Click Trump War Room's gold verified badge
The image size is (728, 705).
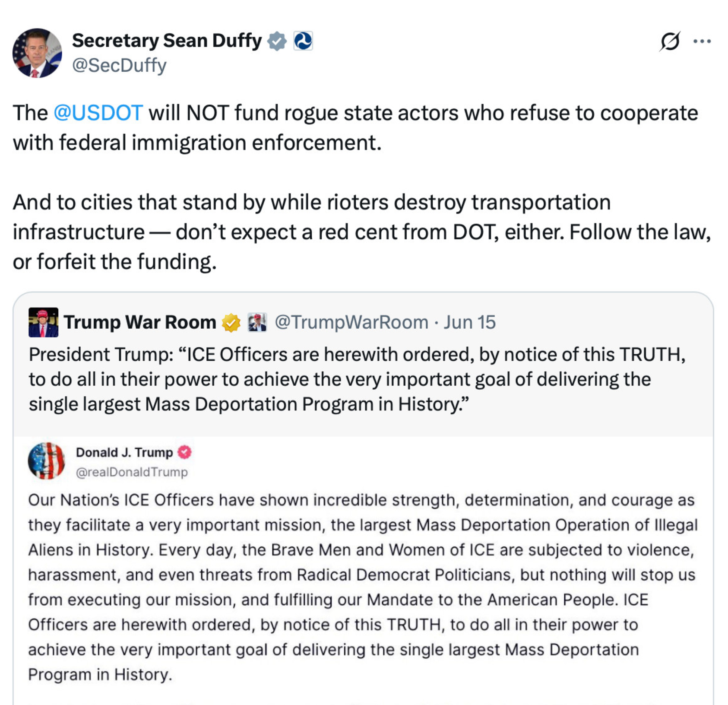(229, 321)
